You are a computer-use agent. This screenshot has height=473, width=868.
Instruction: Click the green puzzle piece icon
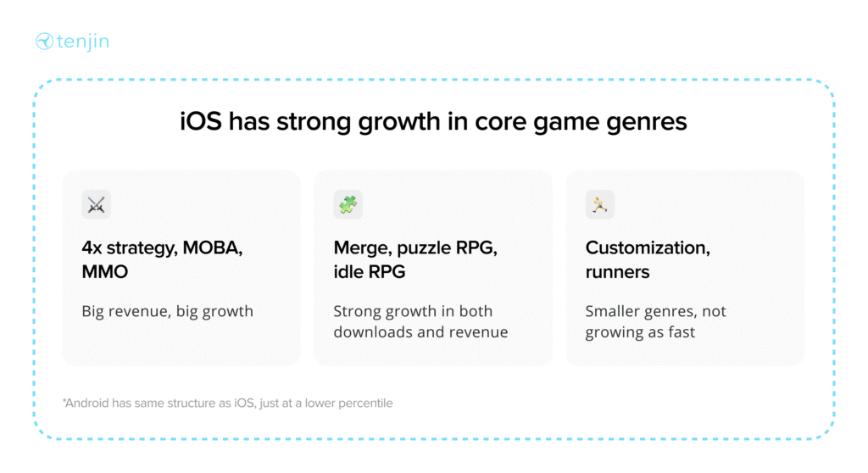(x=348, y=205)
